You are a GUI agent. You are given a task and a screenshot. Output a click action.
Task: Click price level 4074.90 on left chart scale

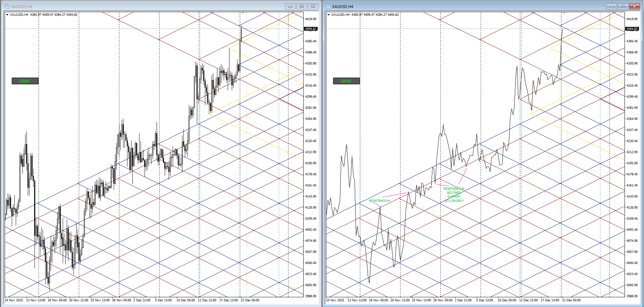click(x=311, y=241)
